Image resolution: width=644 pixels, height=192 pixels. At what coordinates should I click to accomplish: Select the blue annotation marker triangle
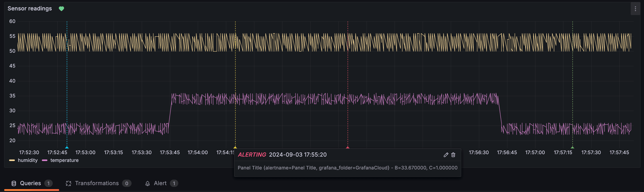coord(67,147)
